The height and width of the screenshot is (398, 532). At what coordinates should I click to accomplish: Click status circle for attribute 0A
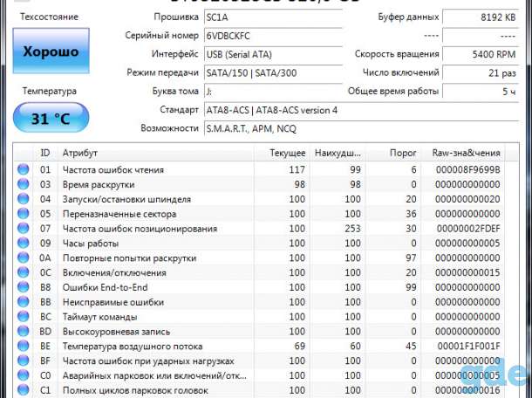point(23,257)
